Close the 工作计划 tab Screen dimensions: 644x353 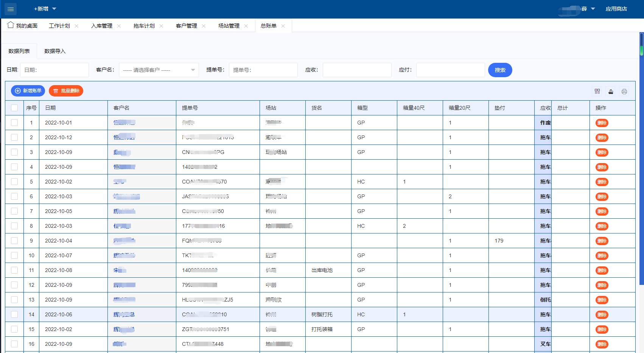[76, 26]
